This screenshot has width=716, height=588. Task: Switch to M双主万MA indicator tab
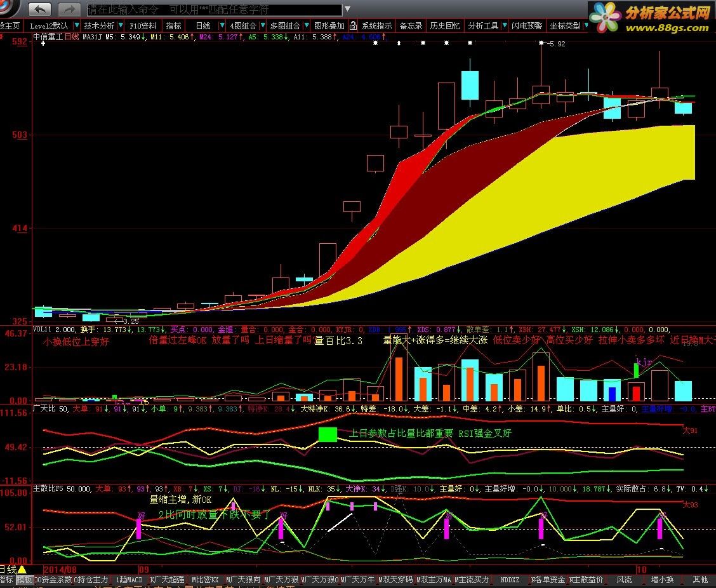pyautogui.click(x=434, y=579)
